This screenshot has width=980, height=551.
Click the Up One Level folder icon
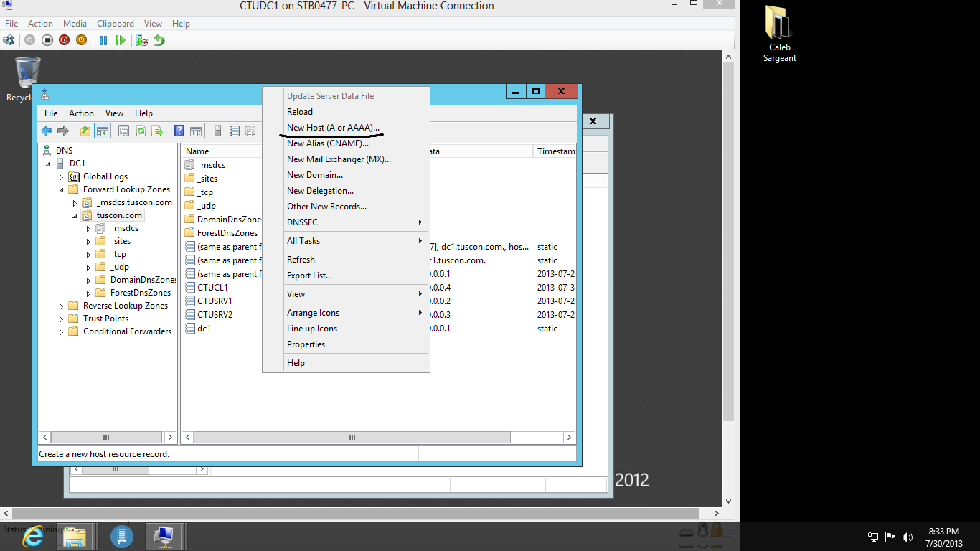(85, 131)
